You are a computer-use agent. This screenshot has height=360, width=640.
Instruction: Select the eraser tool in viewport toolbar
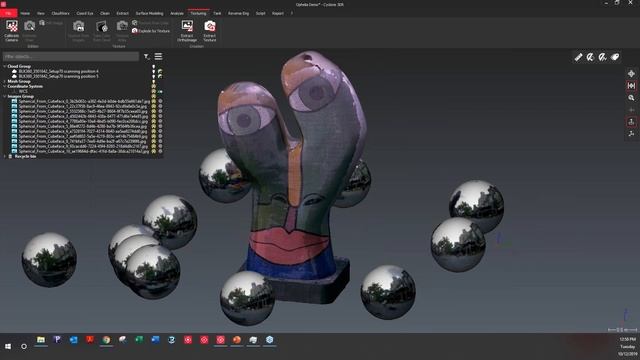click(x=615, y=57)
